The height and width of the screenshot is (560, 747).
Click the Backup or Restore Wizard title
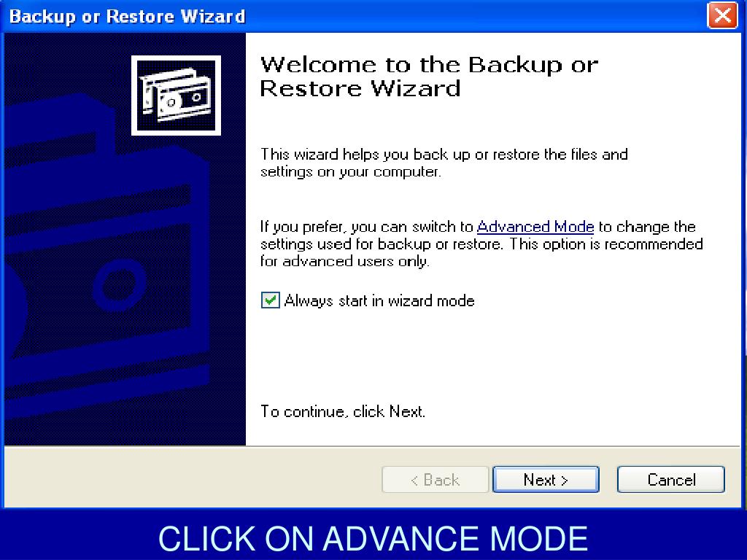tap(127, 16)
